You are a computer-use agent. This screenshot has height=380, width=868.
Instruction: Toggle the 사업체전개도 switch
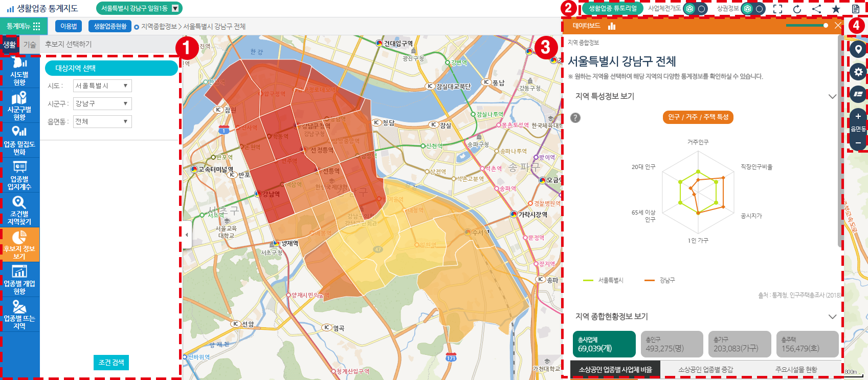[696, 9]
